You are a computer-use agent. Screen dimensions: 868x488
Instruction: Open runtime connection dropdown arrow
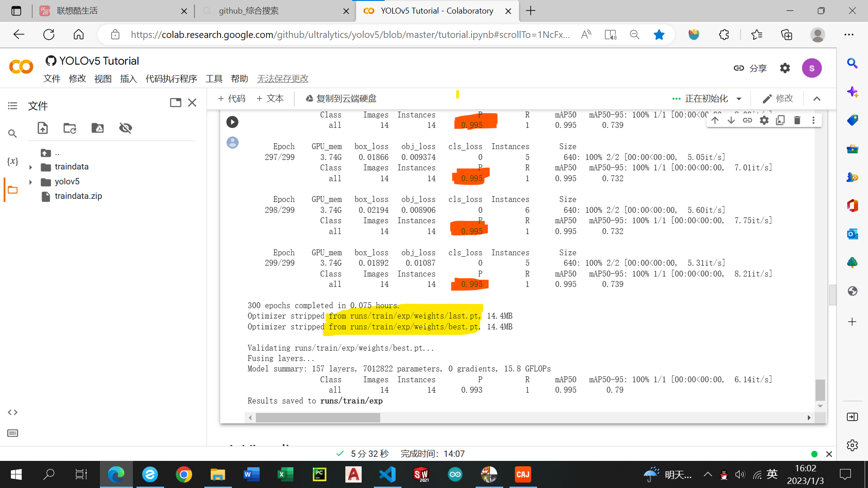coord(739,99)
